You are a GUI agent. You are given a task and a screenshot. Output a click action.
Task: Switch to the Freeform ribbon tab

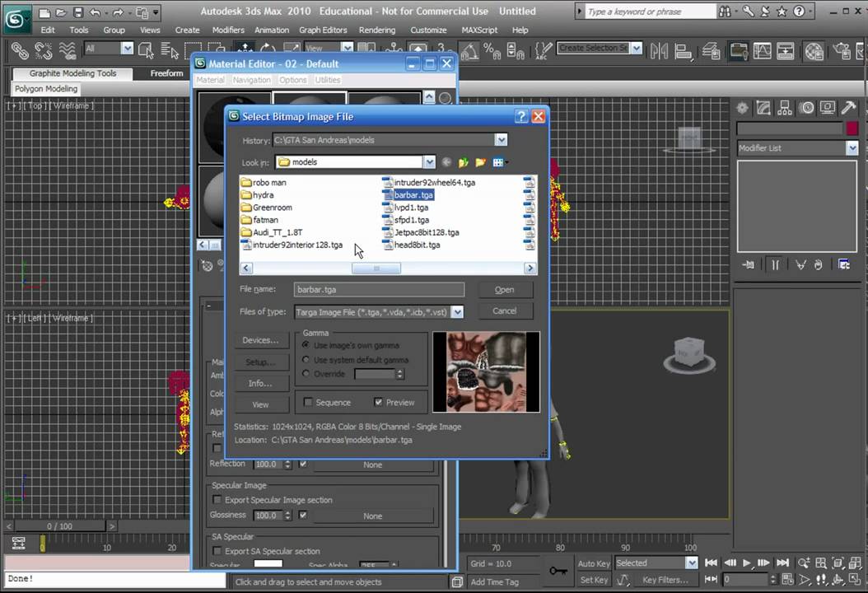point(166,73)
